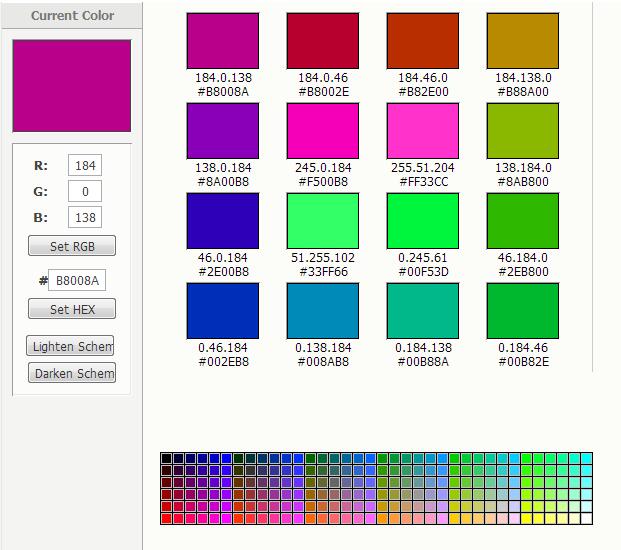This screenshot has width=621, height=550.
Task: Pick the royal blue #002EB8 swatch
Action: pos(223,311)
